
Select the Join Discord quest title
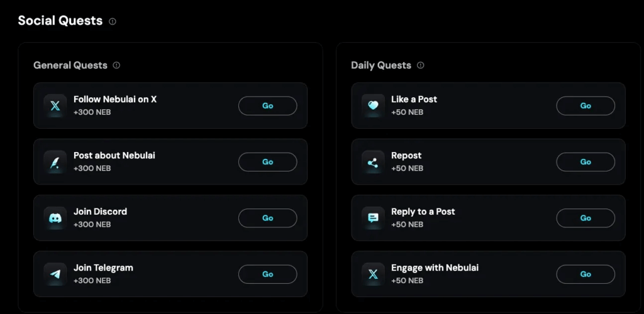(x=100, y=212)
